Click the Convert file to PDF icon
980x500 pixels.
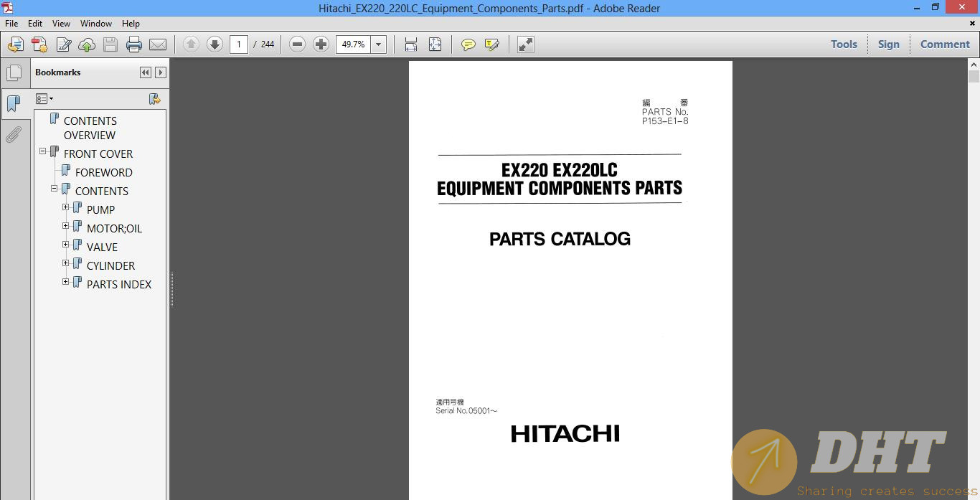(39, 44)
